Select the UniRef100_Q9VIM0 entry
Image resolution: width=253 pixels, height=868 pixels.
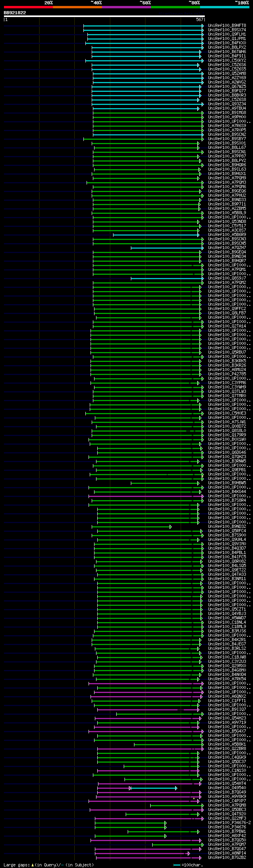(227, 544)
